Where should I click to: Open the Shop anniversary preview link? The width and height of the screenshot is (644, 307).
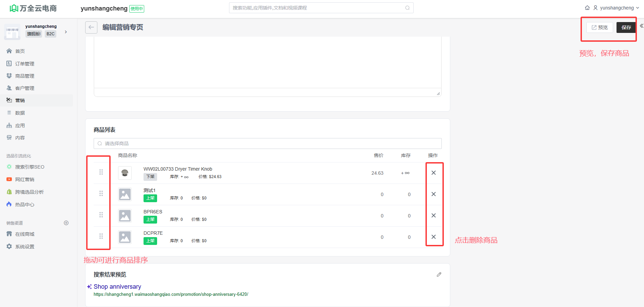coord(117,287)
